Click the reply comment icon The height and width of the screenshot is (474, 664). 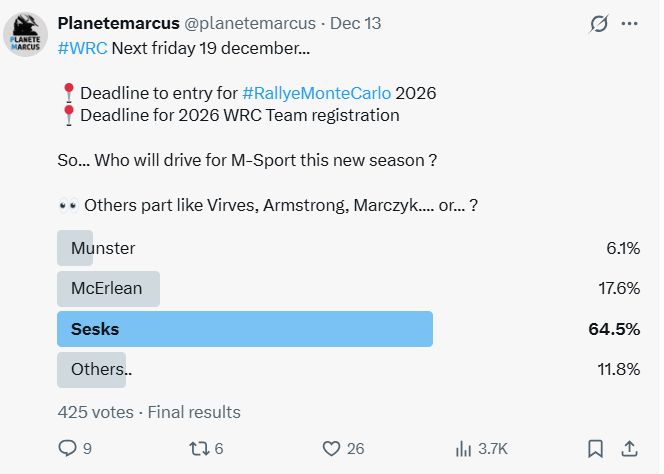point(68,449)
